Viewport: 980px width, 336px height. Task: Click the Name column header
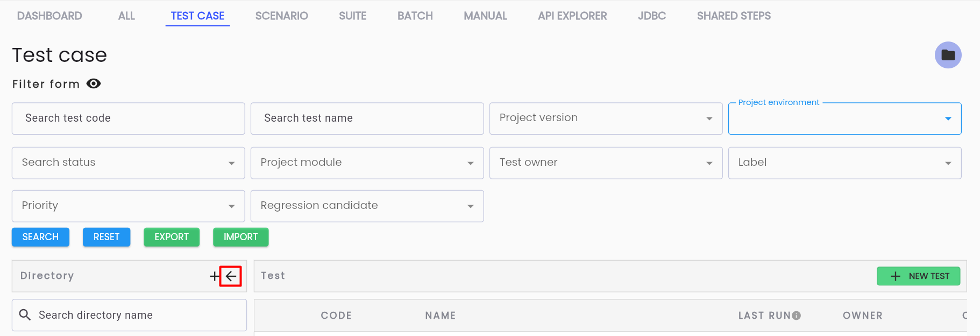(x=441, y=316)
